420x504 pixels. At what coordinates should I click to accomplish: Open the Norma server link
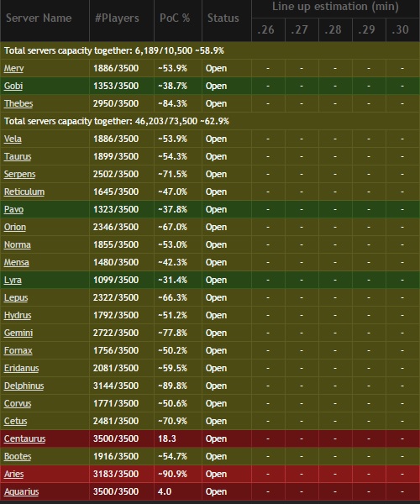18,245
